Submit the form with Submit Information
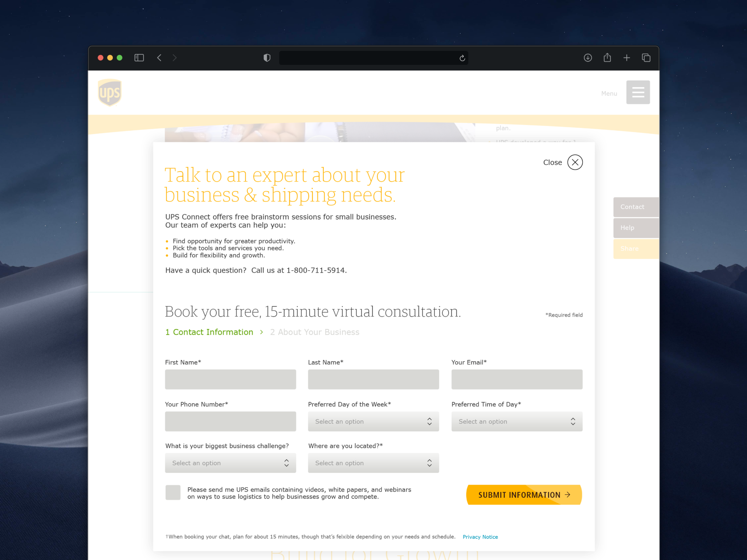Viewport: 747px width, 560px height. pyautogui.click(x=524, y=495)
